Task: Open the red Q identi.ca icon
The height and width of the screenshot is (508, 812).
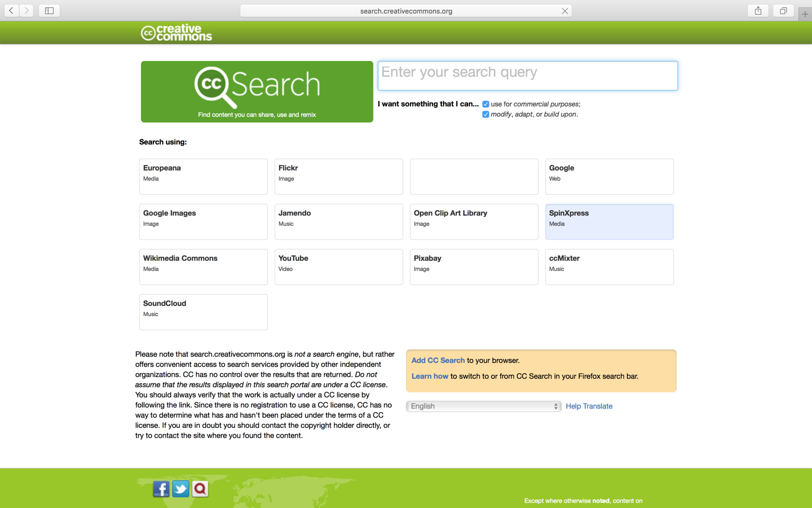Action: [200, 489]
